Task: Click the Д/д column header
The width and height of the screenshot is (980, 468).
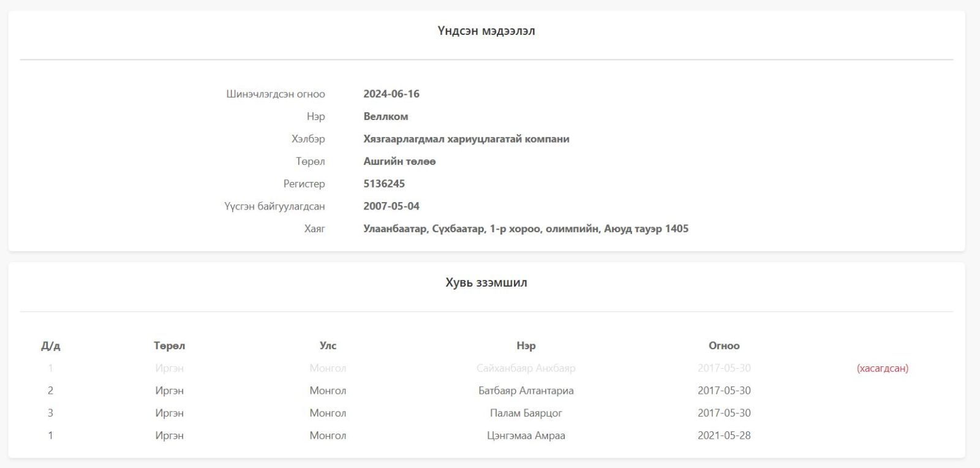Action: pos(50,345)
